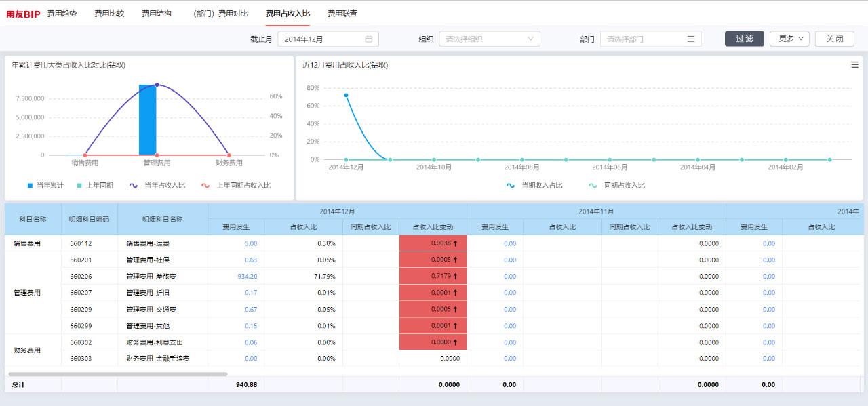868x406 pixels.
Task: Expand the 组织 selection dropdown
Action: point(490,39)
